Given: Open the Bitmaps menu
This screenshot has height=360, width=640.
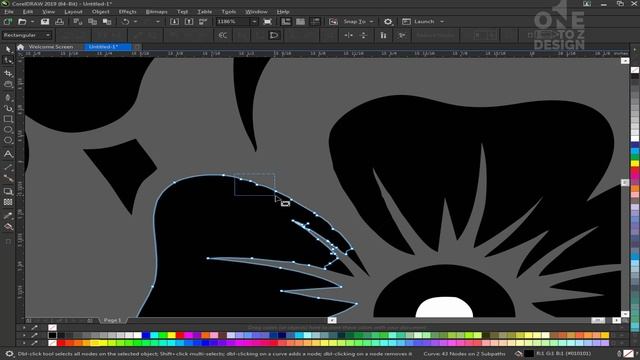Looking at the screenshot, I should [x=156, y=12].
